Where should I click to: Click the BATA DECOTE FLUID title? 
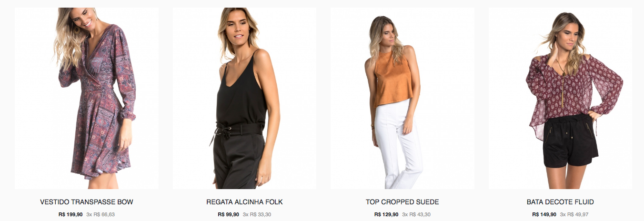click(x=560, y=202)
